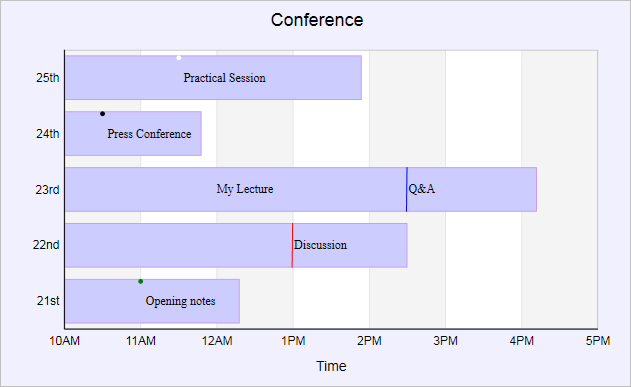Select the Opening notes bar
This screenshot has width=631, height=387.
click(x=153, y=301)
